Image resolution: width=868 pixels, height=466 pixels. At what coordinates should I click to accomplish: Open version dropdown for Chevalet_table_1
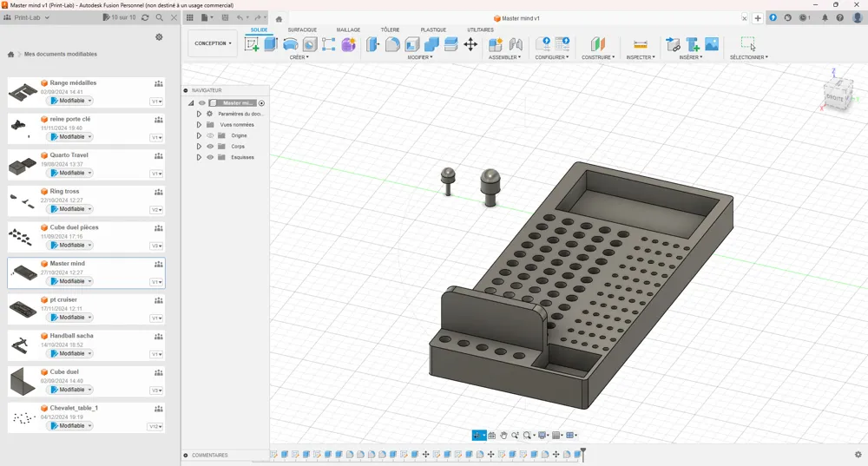[x=155, y=427]
